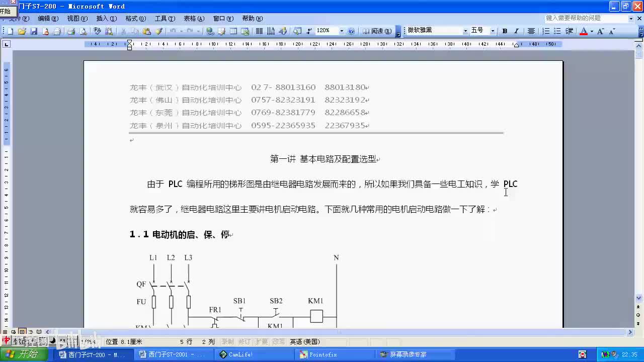Shrink font size icon
Viewport: 644px width, 362px height.
[x=612, y=31]
